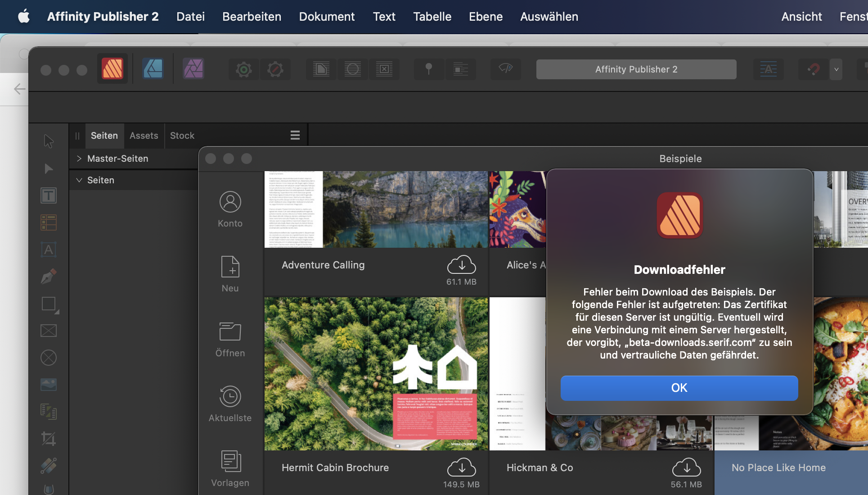Select the Place Image tool

coord(49,385)
